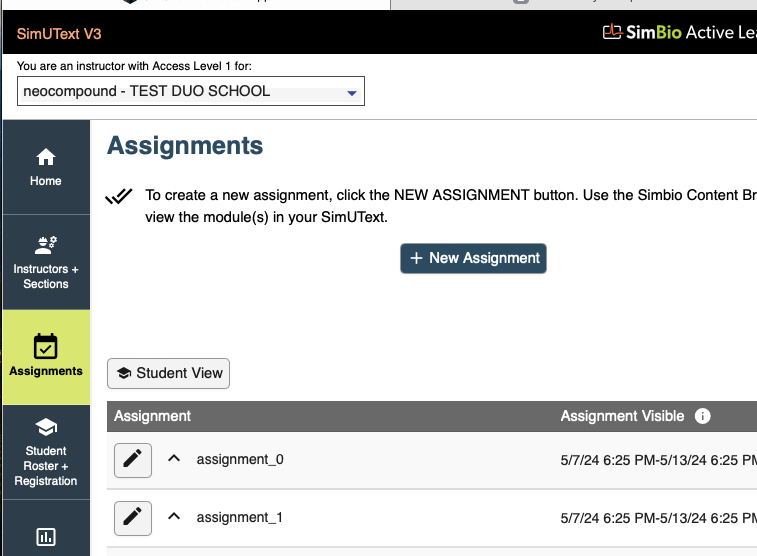Click the Assignment column header
Image resolution: width=757 pixels, height=556 pixels.
[153, 416]
